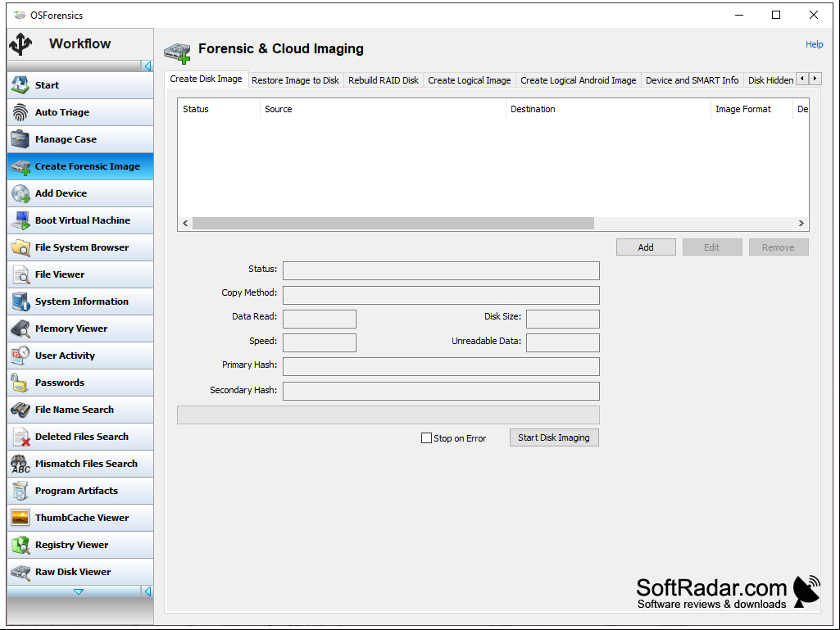Click left arrow of the image list scrollbar

coord(185,224)
